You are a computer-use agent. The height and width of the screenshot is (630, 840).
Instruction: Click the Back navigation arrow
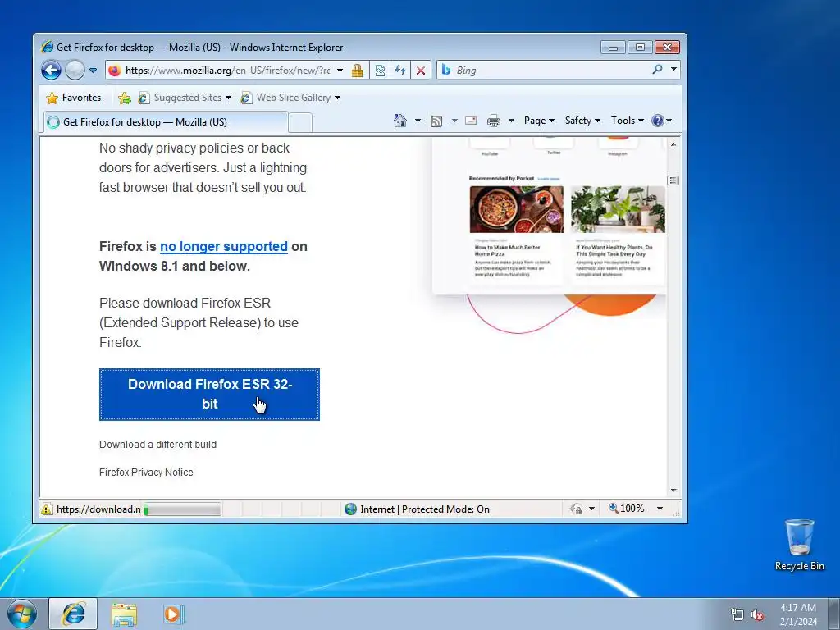click(52, 71)
